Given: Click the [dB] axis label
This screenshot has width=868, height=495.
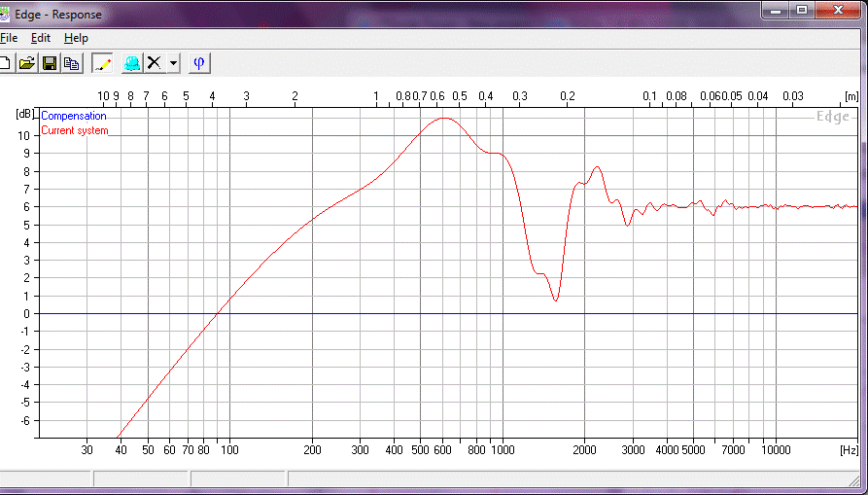Looking at the screenshot, I should (25, 114).
